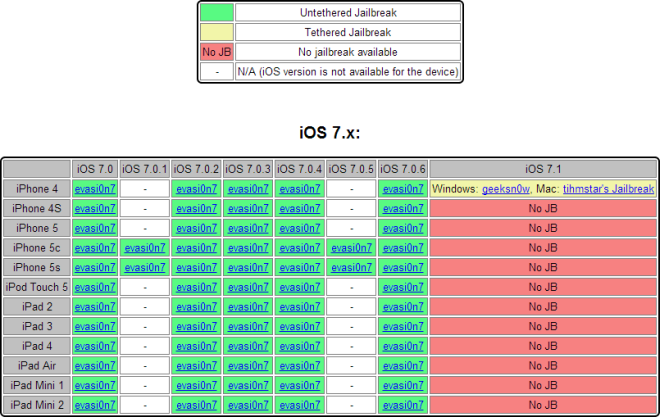The height and width of the screenshot is (417, 660).
Task: Click No JB cell for iPod Touch 5 iOS 7.1
Action: pyautogui.click(x=543, y=287)
